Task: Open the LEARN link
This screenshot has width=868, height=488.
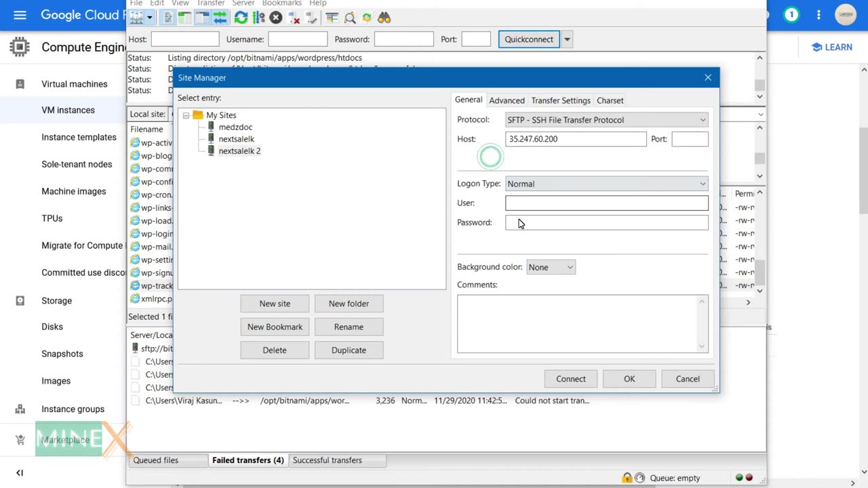Action: tap(831, 47)
